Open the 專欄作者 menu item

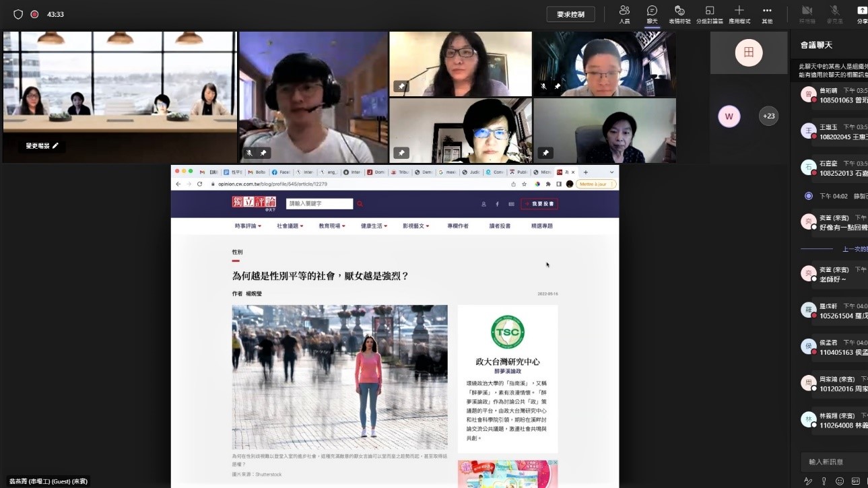(458, 226)
